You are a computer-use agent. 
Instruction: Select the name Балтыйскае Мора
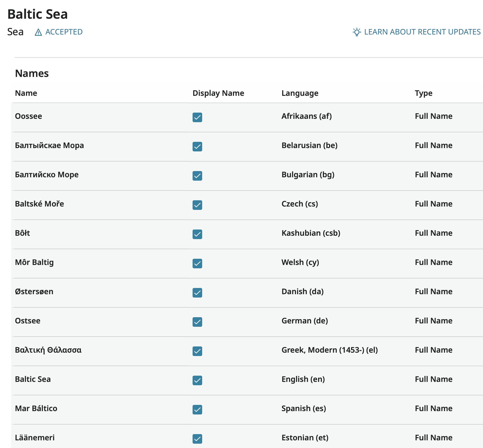[x=49, y=145]
